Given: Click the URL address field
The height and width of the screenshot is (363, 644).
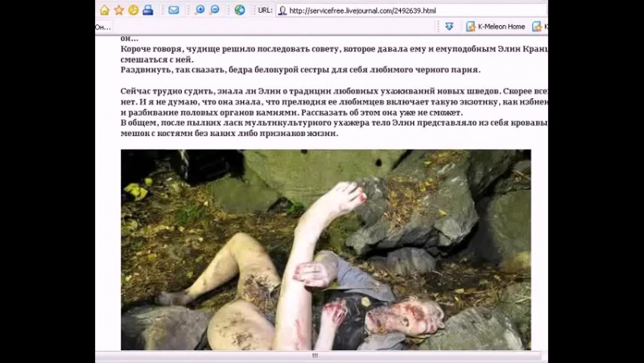Looking at the screenshot, I should click(x=402, y=10).
